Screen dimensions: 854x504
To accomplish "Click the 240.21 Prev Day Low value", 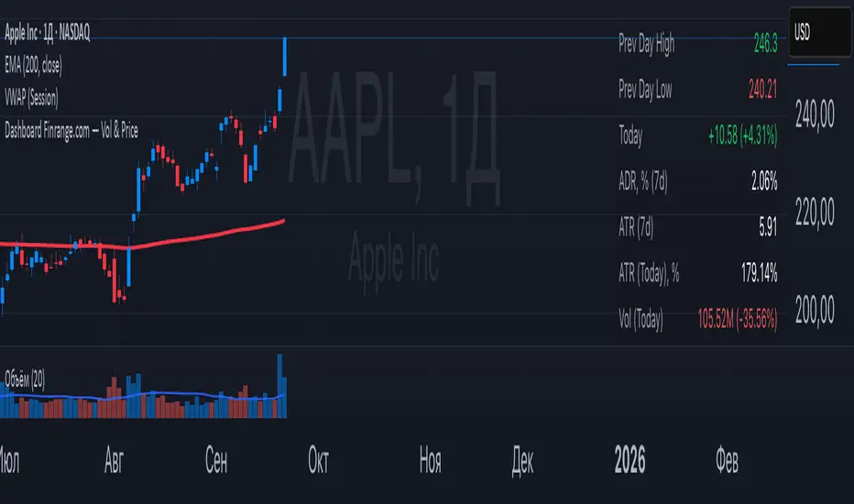I will 762,90.
